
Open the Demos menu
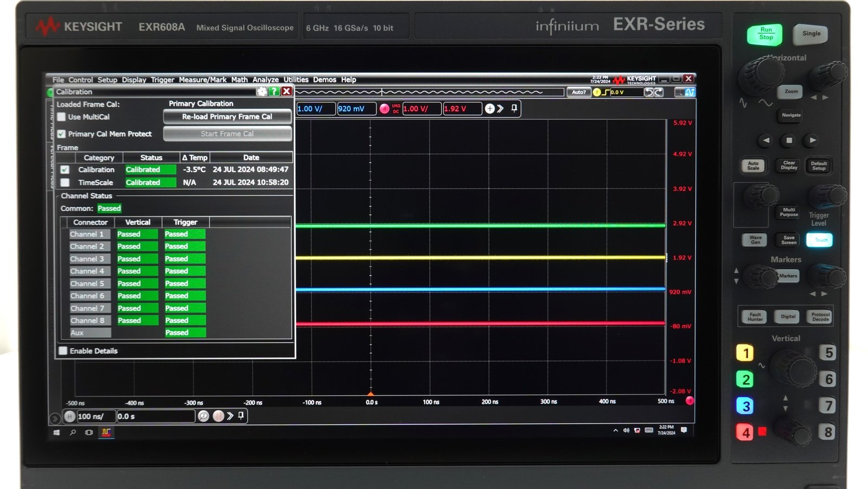pos(324,80)
